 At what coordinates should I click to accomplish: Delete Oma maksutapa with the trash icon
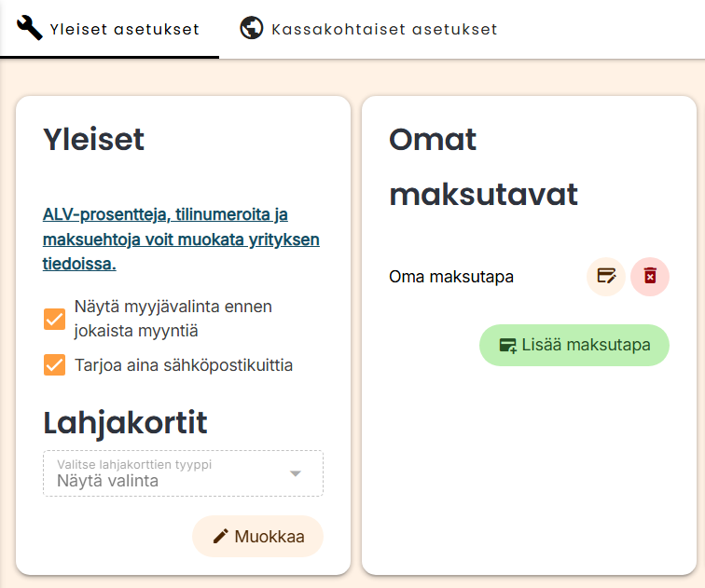[650, 276]
